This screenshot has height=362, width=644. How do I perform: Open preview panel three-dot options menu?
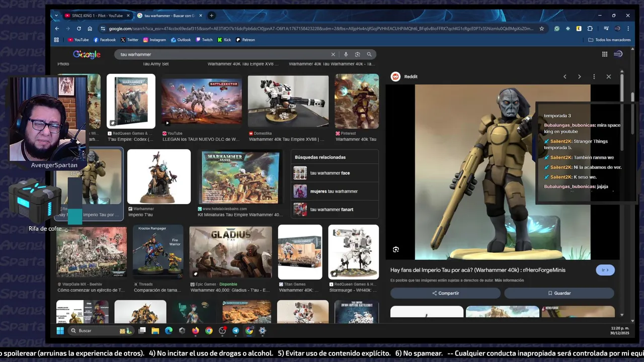click(x=594, y=76)
